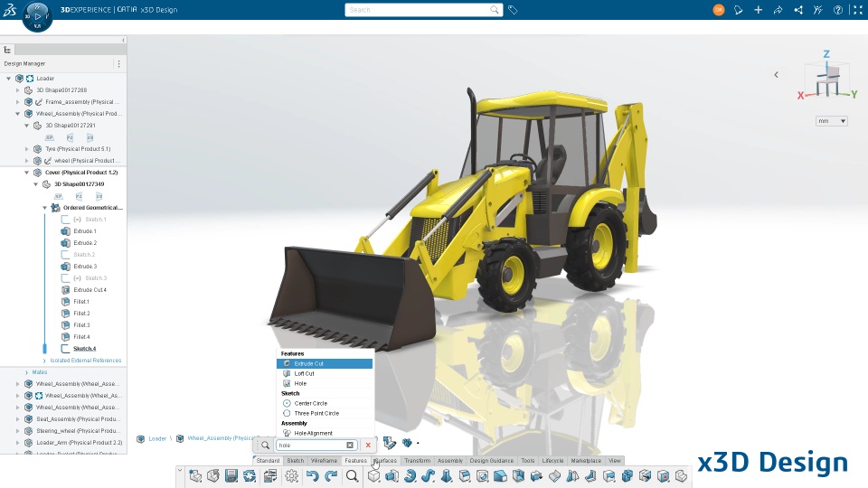Switch to the Wireframe tab
The height and width of the screenshot is (488, 868).
324,460
